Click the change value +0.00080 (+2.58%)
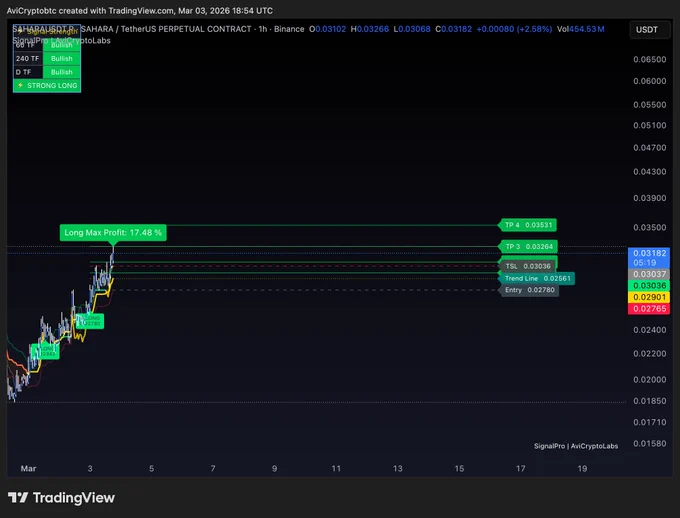The height and width of the screenshot is (518, 680). [514, 29]
